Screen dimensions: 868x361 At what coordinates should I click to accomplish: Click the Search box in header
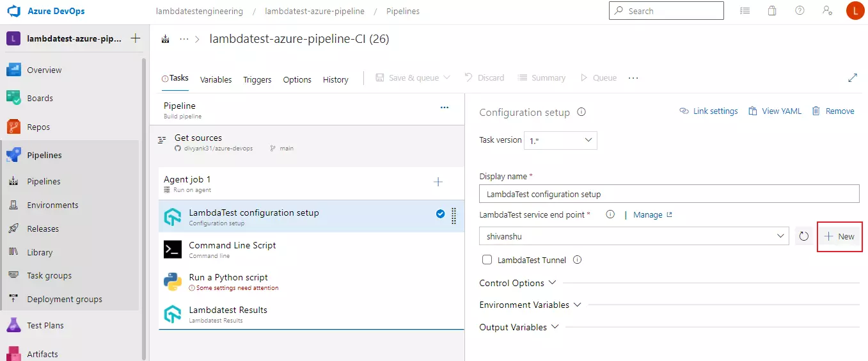pyautogui.click(x=666, y=11)
